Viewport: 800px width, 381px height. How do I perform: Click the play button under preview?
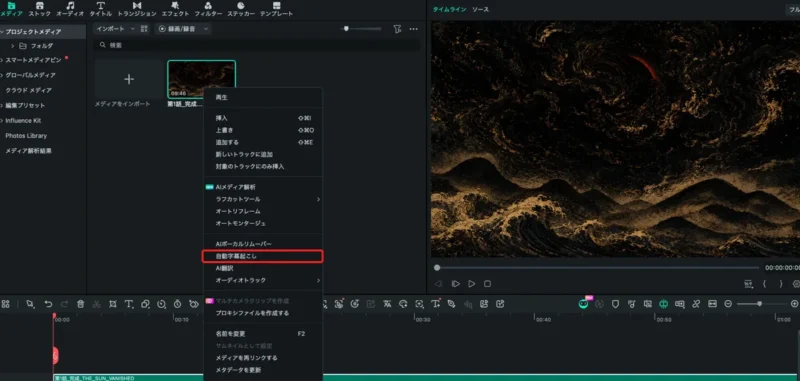(472, 284)
